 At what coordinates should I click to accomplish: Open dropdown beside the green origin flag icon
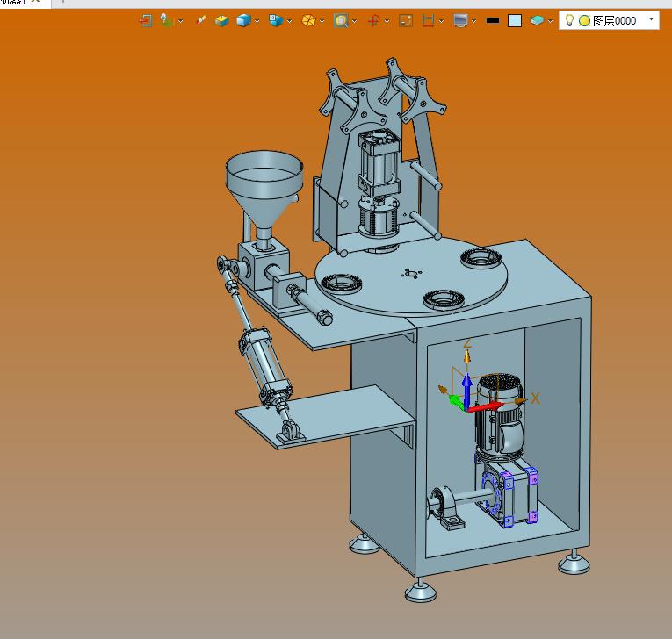point(180,21)
